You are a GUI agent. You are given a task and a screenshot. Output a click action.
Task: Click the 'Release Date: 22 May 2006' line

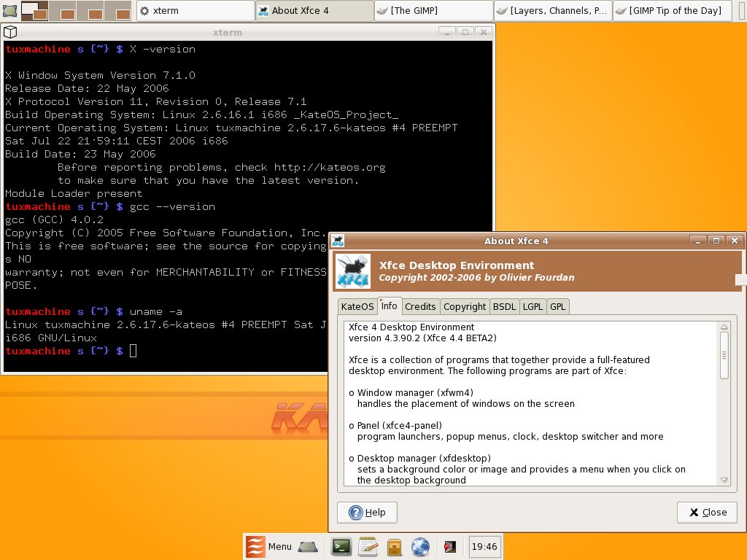[x=87, y=88]
